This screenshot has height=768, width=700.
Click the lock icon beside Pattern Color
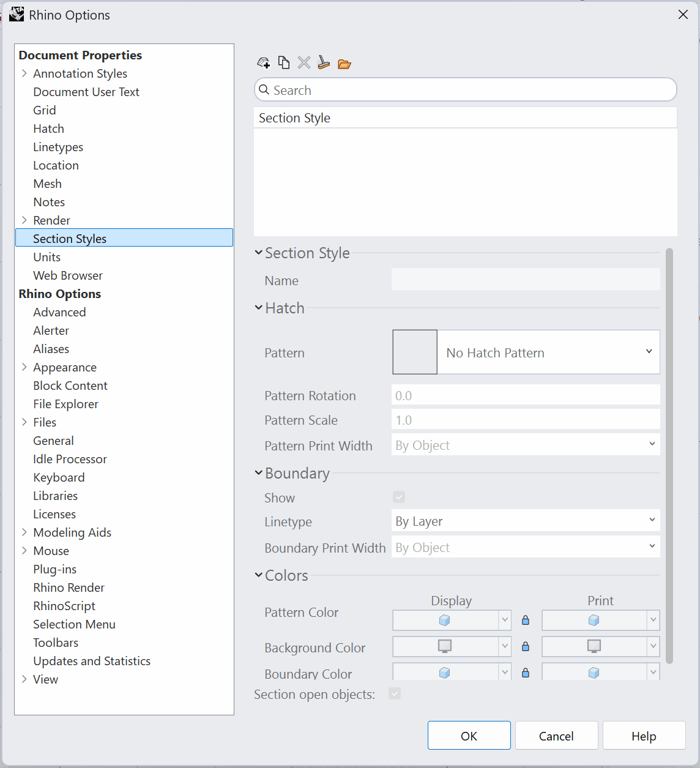(x=525, y=621)
